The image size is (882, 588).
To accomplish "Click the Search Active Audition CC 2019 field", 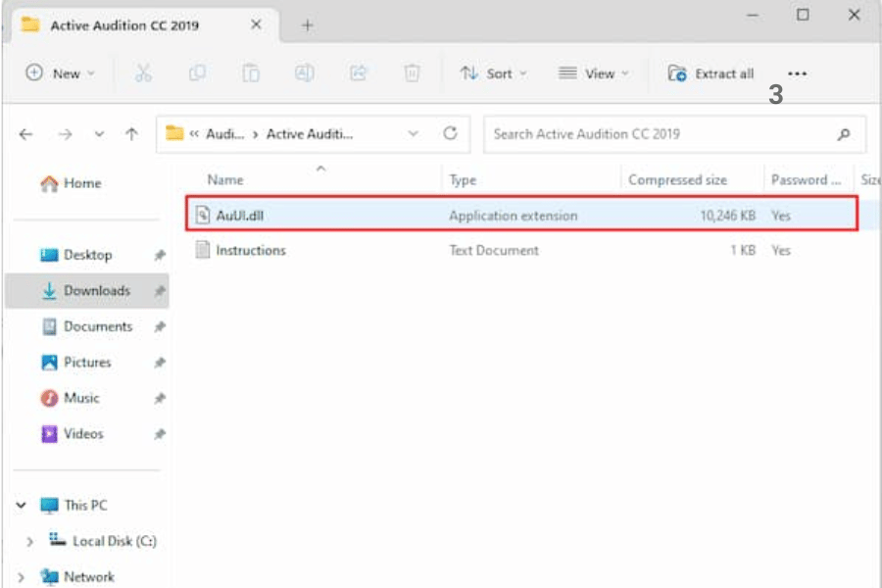I will (x=661, y=134).
